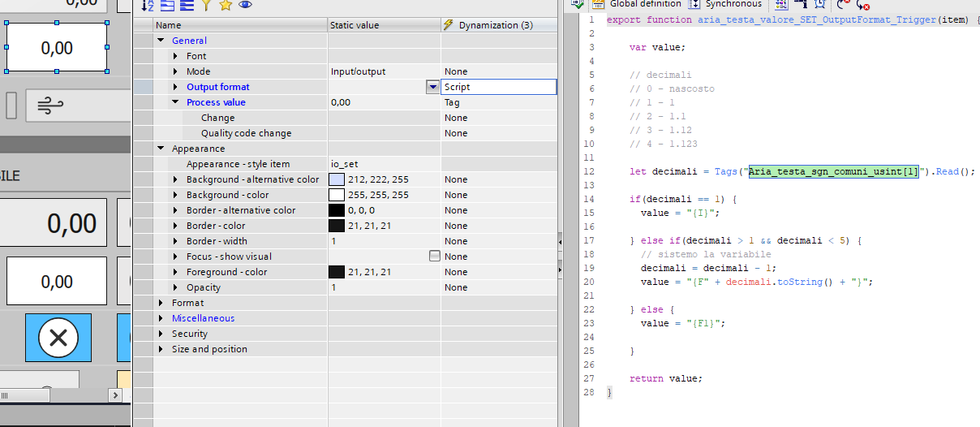
Task: Click Background - alternative color swatch 212, 222, 255
Action: pos(337,179)
